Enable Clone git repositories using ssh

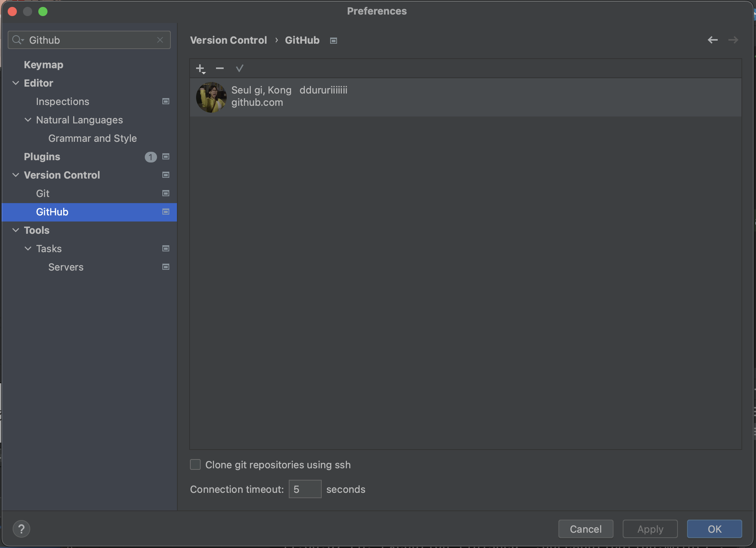[195, 465]
